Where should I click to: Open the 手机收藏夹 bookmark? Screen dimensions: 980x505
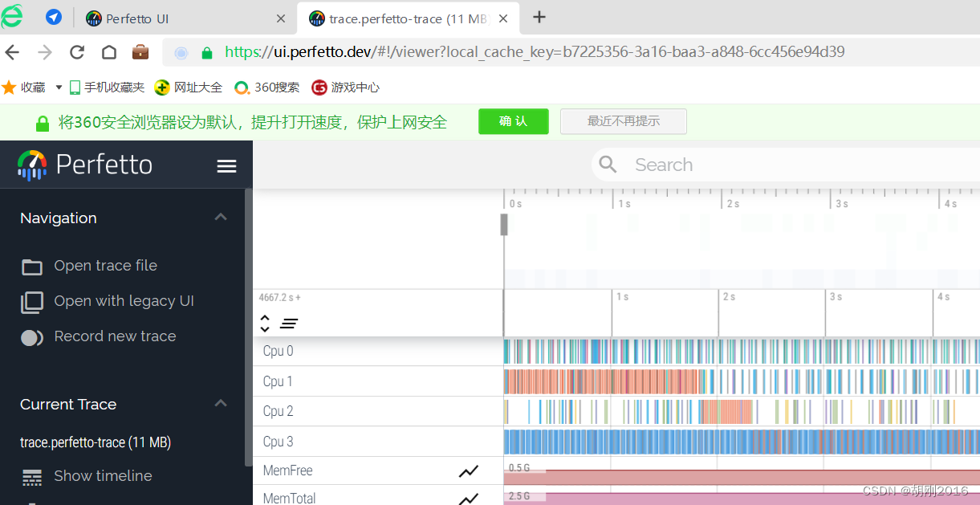coord(107,88)
